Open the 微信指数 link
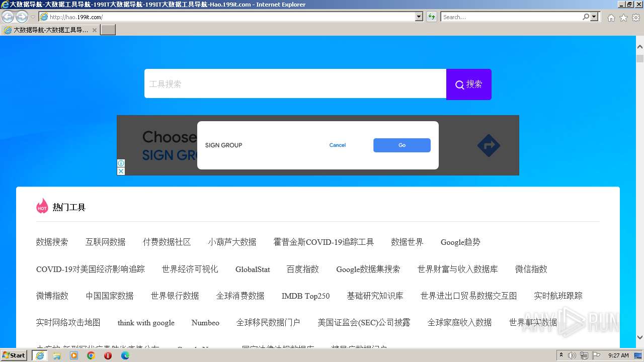The width and height of the screenshot is (644, 362). click(x=531, y=269)
